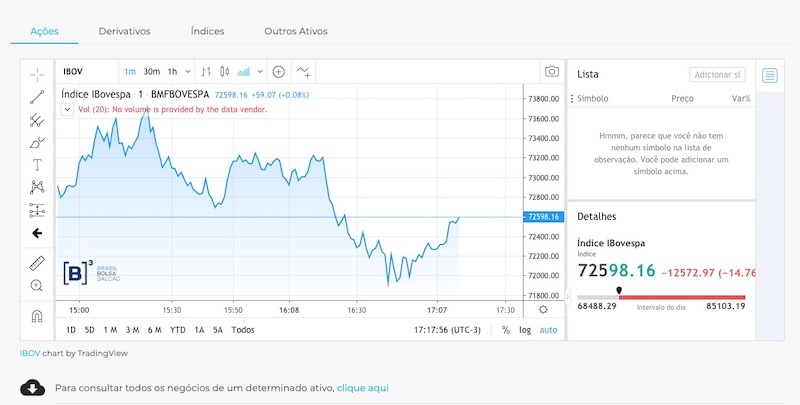The width and height of the screenshot is (800, 405).
Task: Click the 'Adicionar sí' symbol input field
Action: click(717, 75)
